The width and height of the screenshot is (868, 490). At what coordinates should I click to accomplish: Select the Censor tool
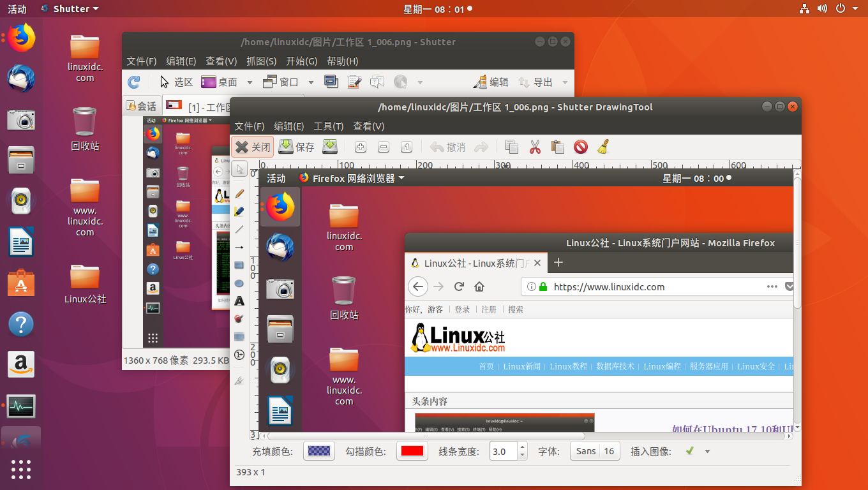coord(239,318)
